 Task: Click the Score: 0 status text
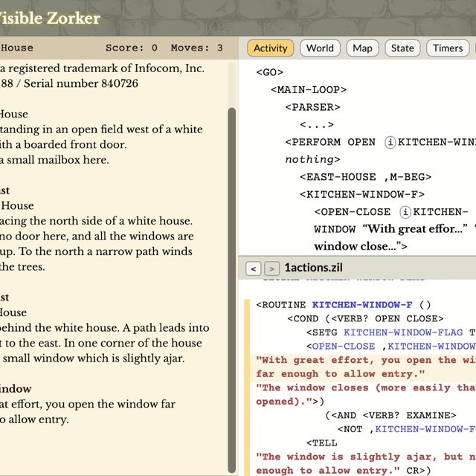click(x=132, y=48)
